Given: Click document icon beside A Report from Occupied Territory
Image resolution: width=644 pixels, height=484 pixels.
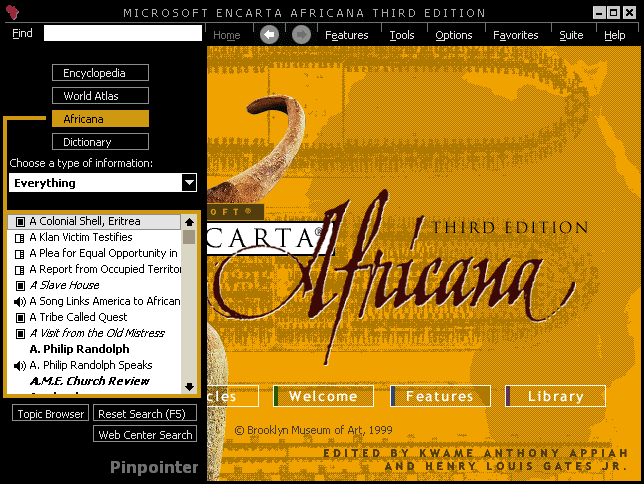Looking at the screenshot, I should point(20,270).
